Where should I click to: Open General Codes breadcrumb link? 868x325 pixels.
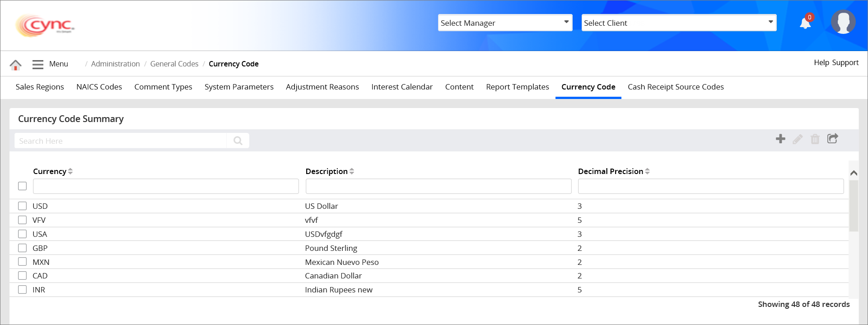coord(174,64)
